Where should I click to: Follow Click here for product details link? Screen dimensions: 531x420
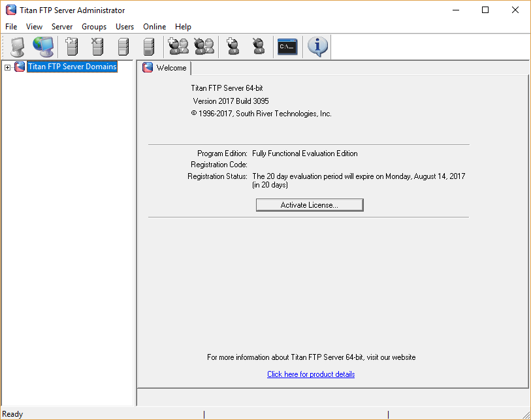click(311, 374)
